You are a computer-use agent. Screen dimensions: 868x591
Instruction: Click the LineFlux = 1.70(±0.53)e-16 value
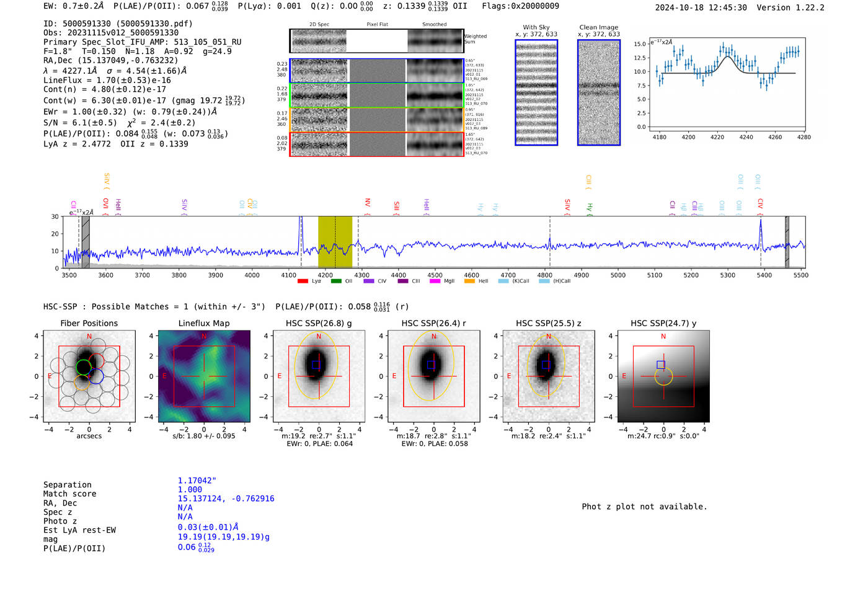(x=107, y=80)
